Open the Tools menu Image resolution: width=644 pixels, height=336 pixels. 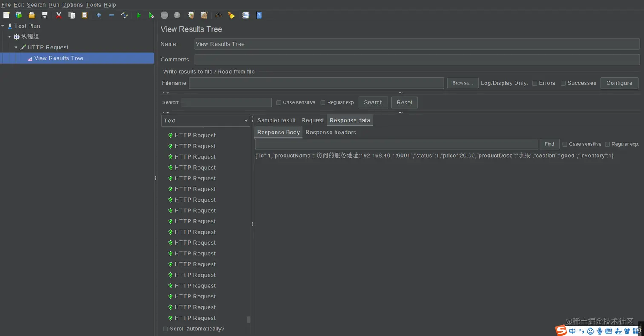tap(93, 5)
